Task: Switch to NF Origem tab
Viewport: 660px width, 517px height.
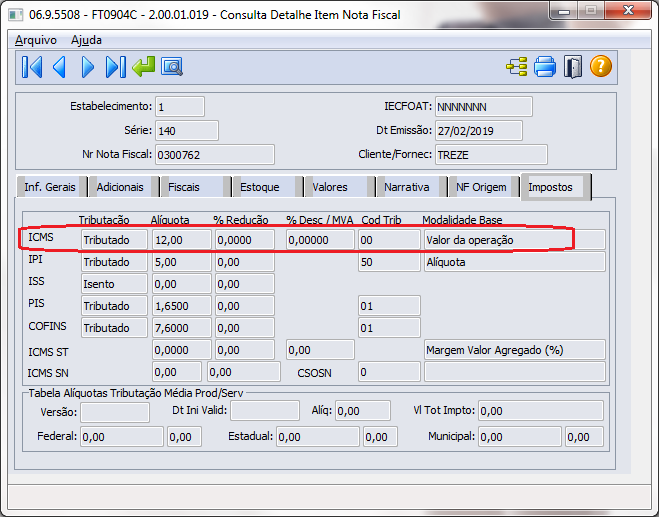Action: click(482, 187)
